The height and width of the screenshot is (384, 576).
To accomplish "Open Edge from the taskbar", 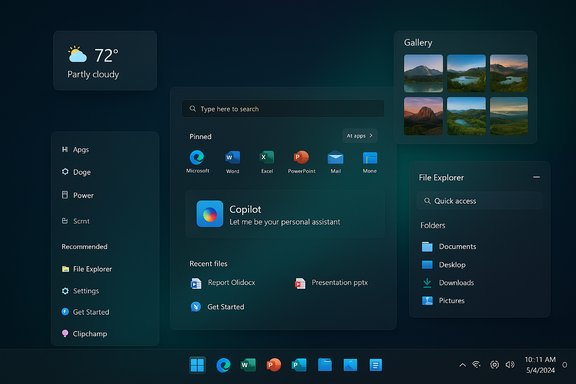I will tap(223, 365).
